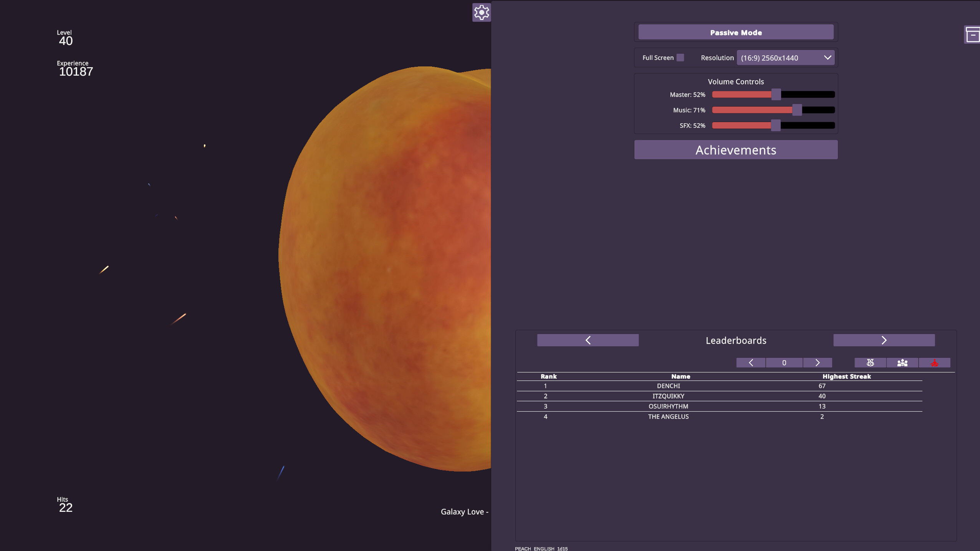The image size is (980, 551).
Task: Click the page number field showing 0
Action: click(784, 362)
